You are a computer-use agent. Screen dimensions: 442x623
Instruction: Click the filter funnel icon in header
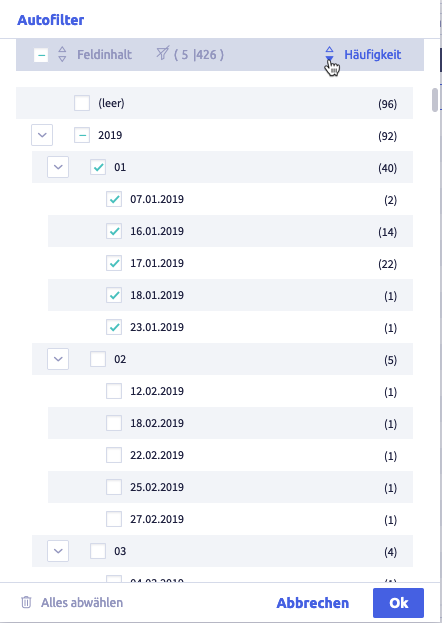pyautogui.click(x=163, y=53)
